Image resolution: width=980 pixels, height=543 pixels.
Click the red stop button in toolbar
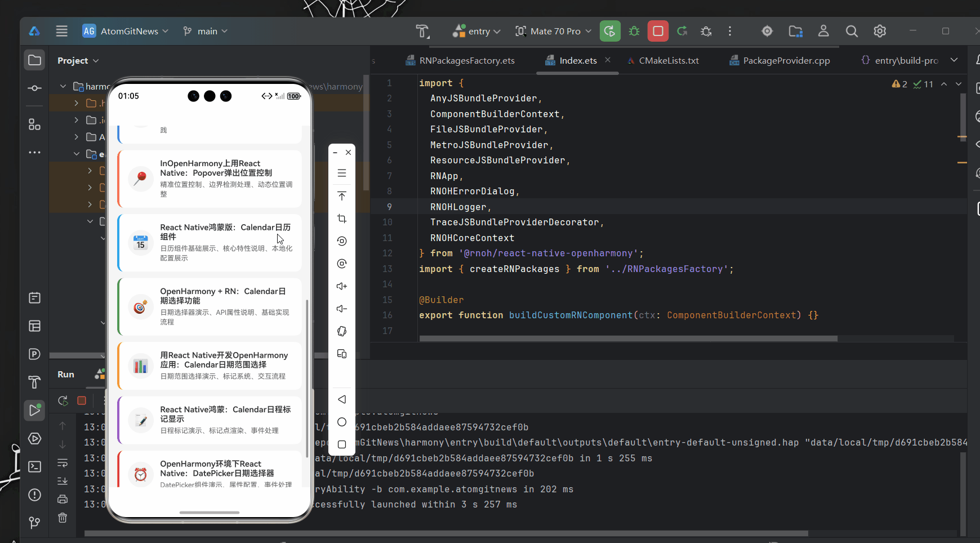pyautogui.click(x=658, y=31)
